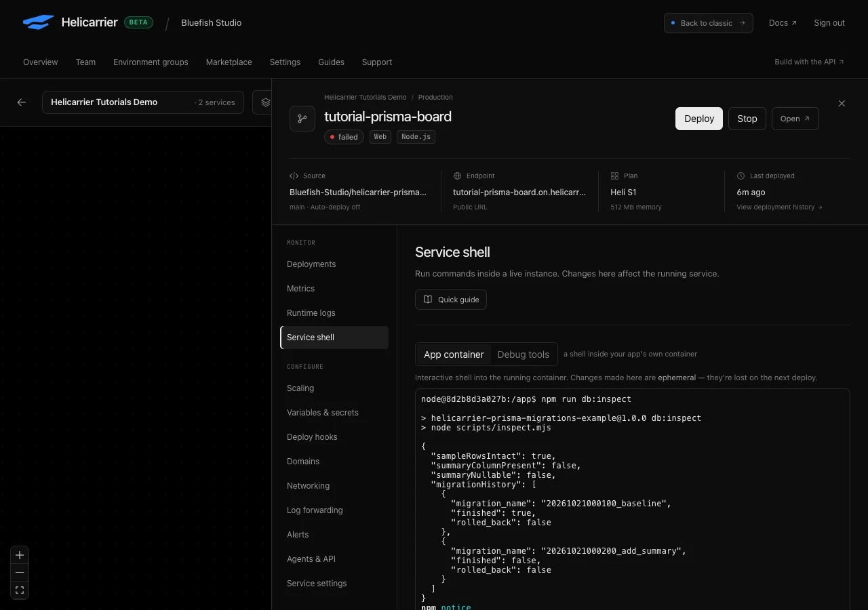Open the service in a new tab
Screen dimensions: 868x610
795,119
